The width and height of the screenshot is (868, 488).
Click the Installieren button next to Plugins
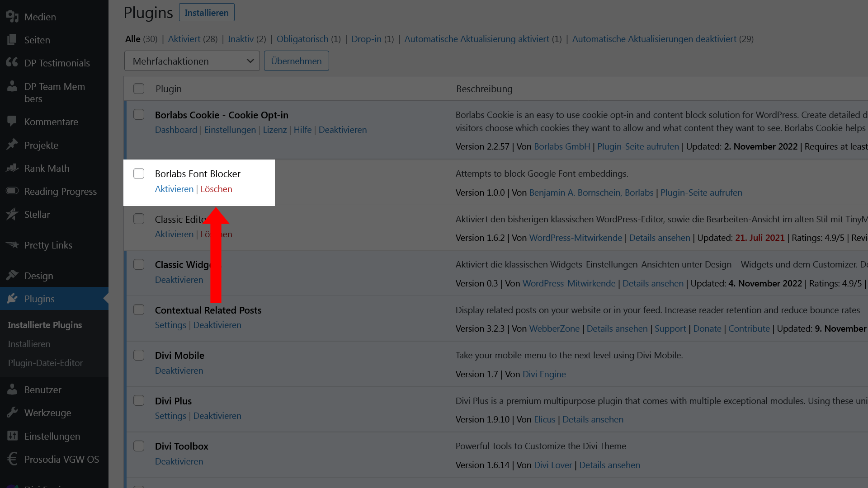(207, 13)
